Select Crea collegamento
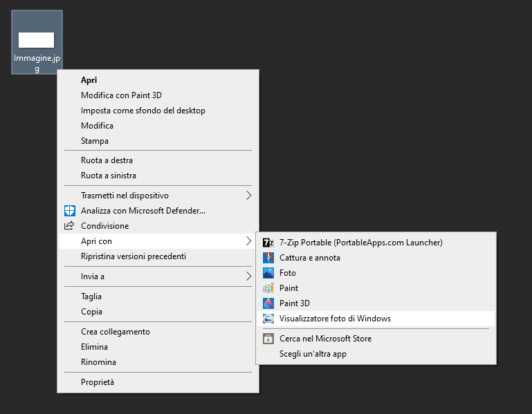This screenshot has width=532, height=414. (x=158, y=332)
